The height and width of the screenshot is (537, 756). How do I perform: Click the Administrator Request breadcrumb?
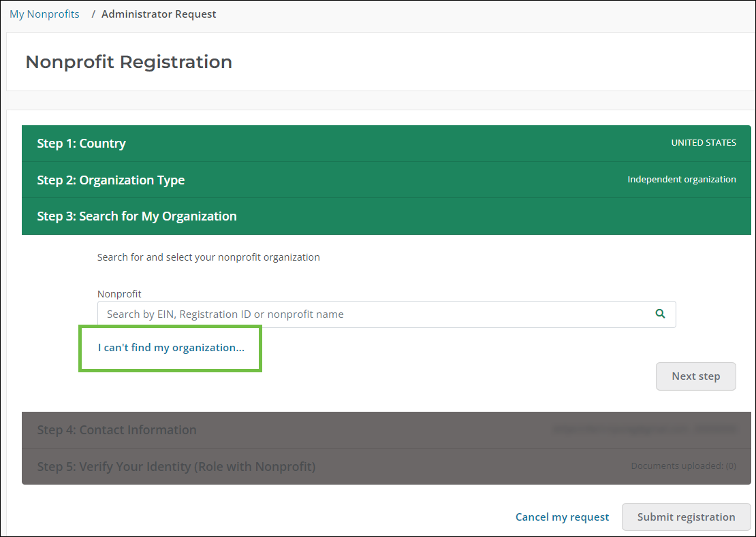pyautogui.click(x=159, y=14)
